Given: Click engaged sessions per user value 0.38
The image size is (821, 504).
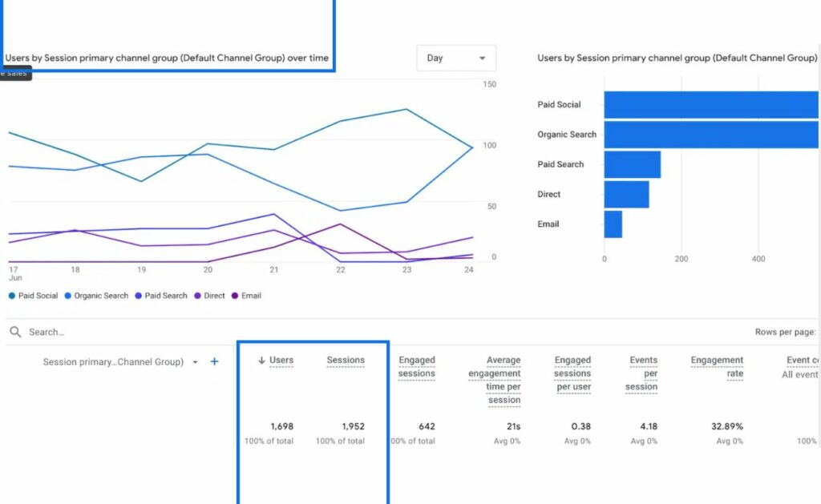Looking at the screenshot, I should click(580, 426).
